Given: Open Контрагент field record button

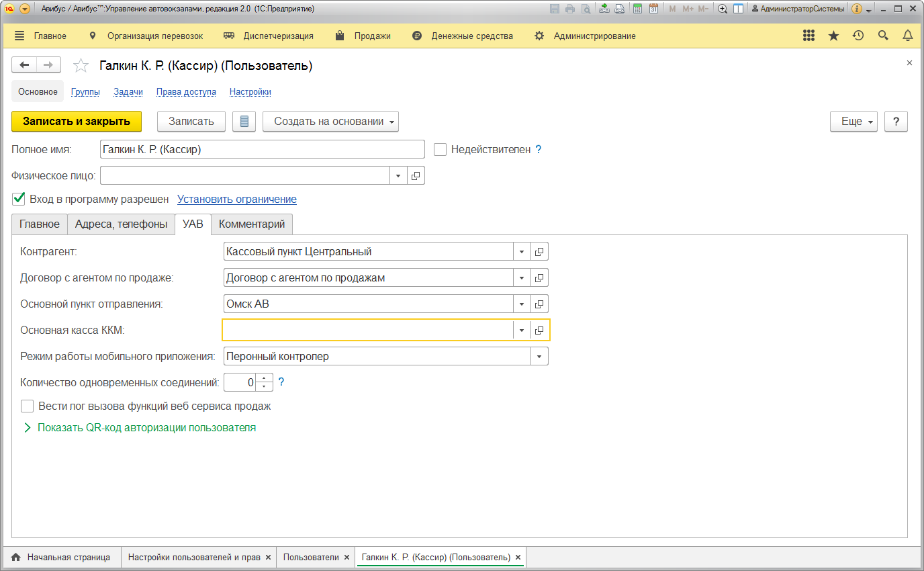Looking at the screenshot, I should click(539, 252).
